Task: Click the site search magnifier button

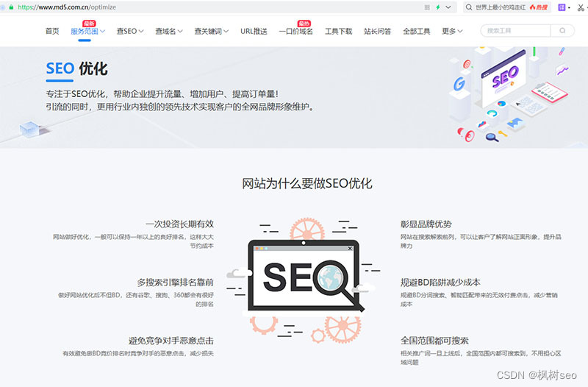Action: click(x=562, y=31)
